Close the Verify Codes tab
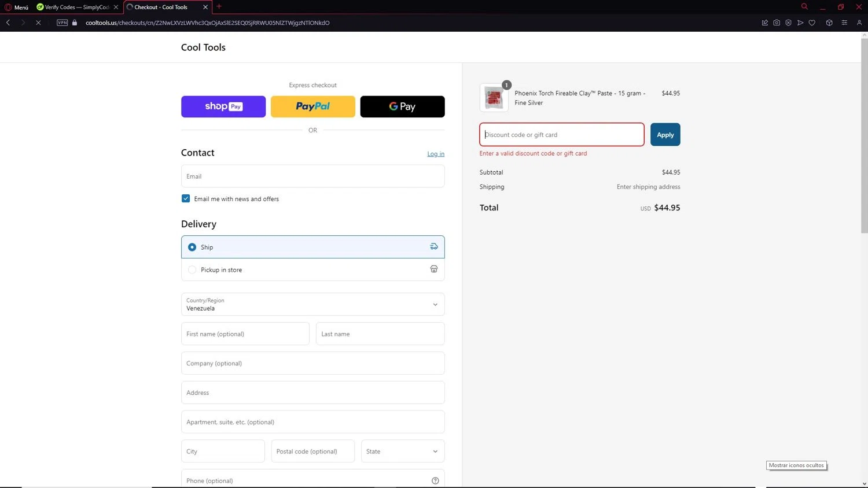 click(116, 7)
